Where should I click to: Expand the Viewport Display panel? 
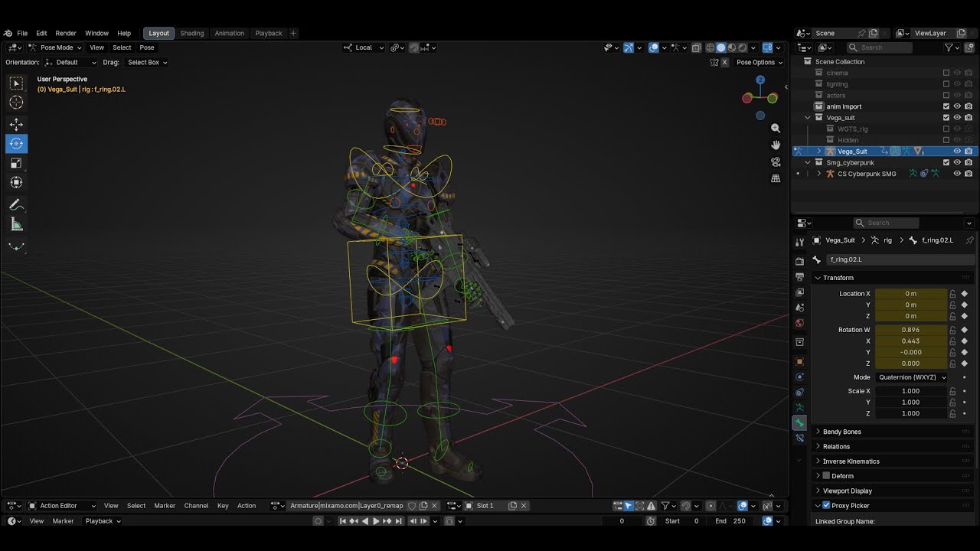(848, 491)
